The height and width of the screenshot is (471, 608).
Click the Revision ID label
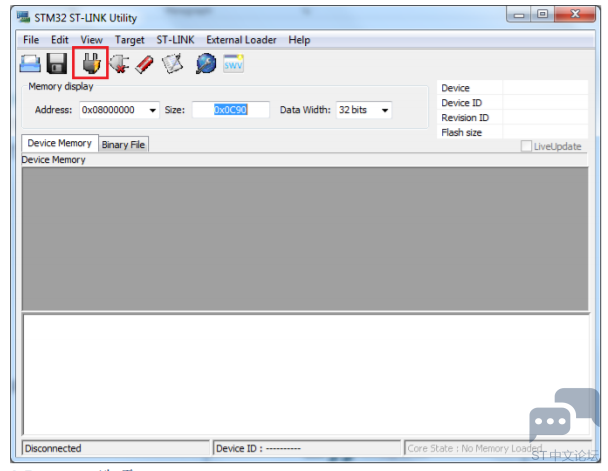pyautogui.click(x=465, y=117)
